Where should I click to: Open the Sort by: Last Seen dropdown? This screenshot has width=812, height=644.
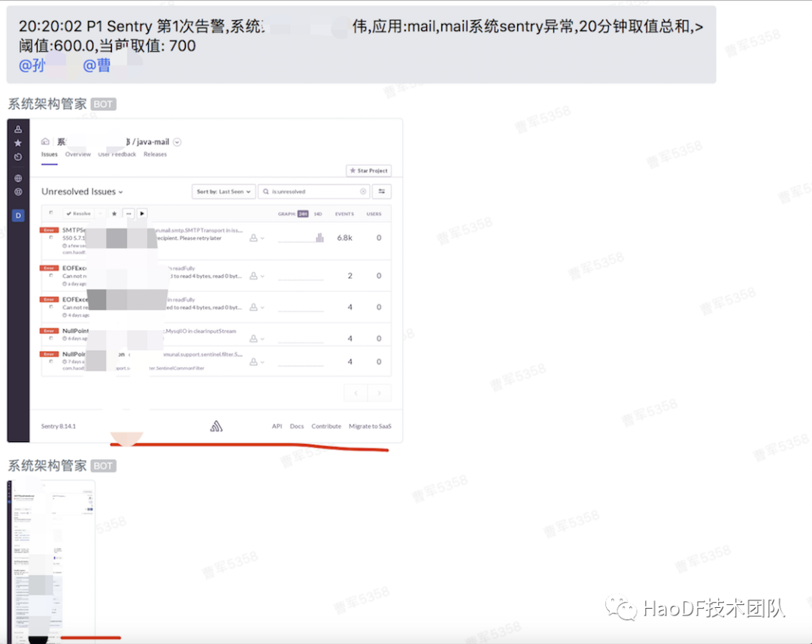pyautogui.click(x=224, y=192)
